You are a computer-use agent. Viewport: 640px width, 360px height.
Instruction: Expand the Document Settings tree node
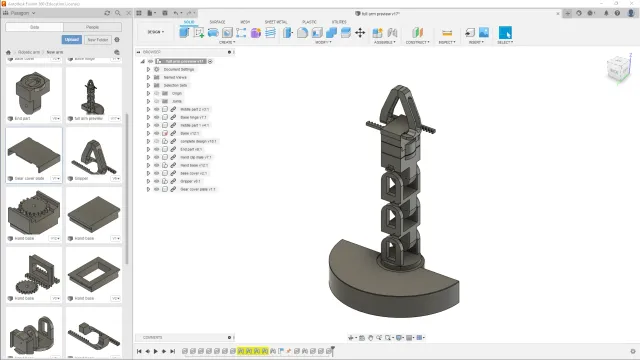[x=149, y=69]
